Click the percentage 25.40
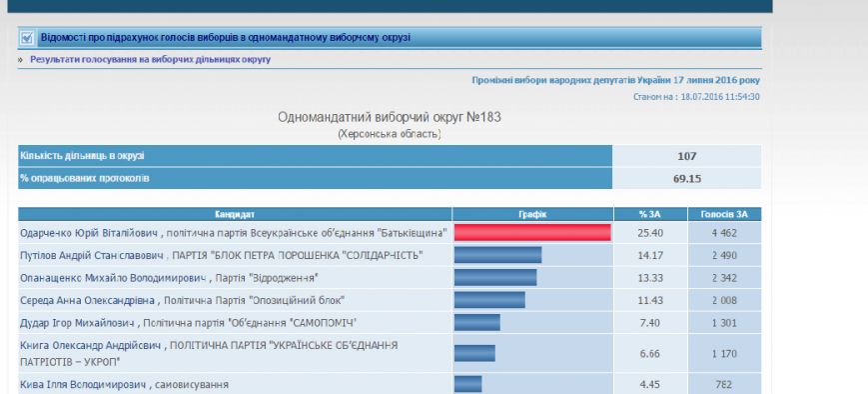 click(650, 233)
